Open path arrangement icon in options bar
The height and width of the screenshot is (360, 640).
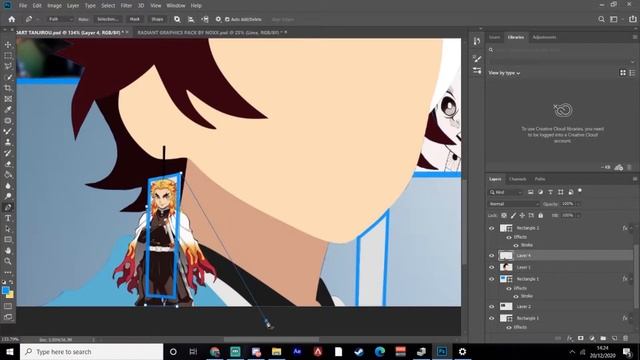(204, 19)
